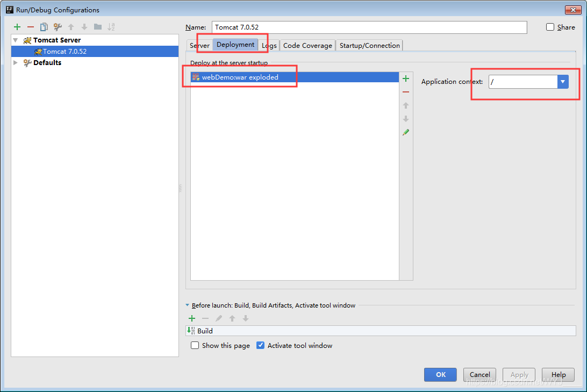Remove before launch task minus icon
This screenshot has height=392, width=587.
205,318
